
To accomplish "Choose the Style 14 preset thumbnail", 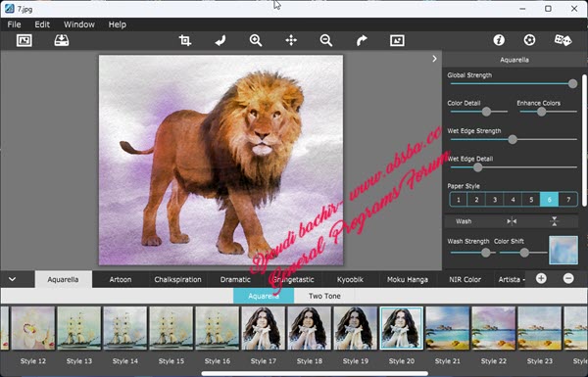I will (x=125, y=328).
